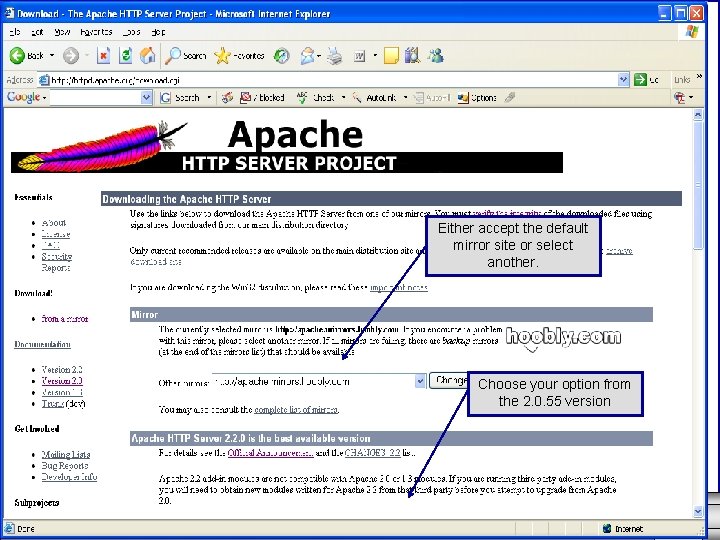Click the Internet zone status indicator

coord(623,529)
